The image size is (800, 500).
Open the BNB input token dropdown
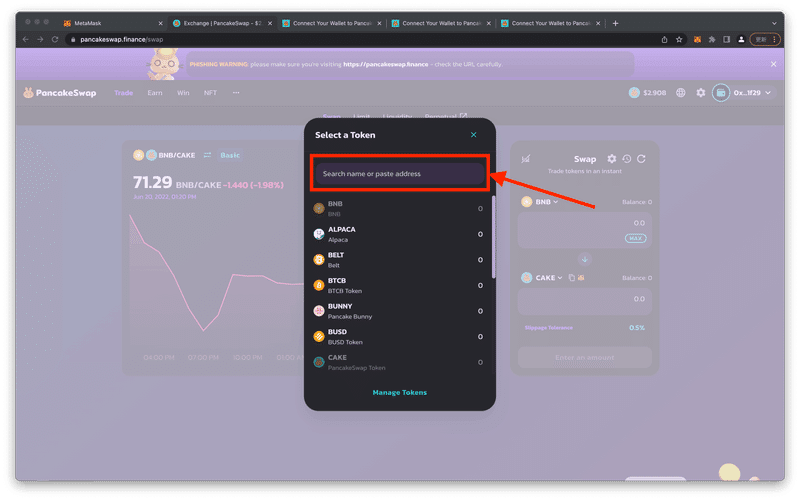pyautogui.click(x=540, y=202)
